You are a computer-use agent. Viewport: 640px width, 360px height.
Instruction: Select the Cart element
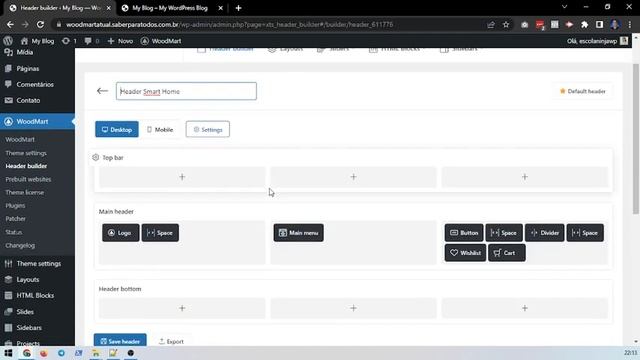click(x=507, y=253)
